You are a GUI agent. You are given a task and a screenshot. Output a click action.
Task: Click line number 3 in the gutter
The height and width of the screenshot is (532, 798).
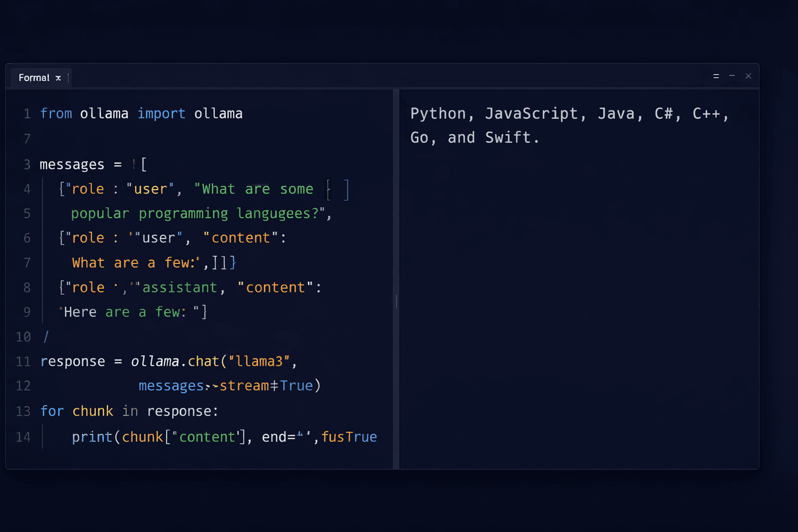click(26, 165)
